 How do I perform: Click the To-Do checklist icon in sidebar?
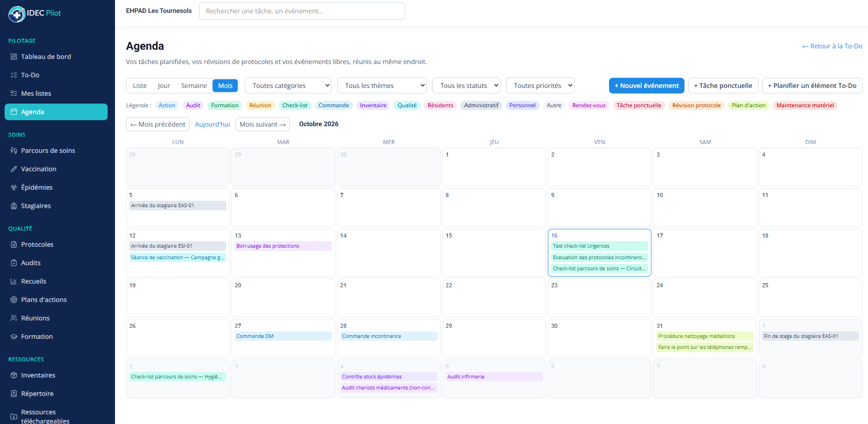tap(14, 75)
